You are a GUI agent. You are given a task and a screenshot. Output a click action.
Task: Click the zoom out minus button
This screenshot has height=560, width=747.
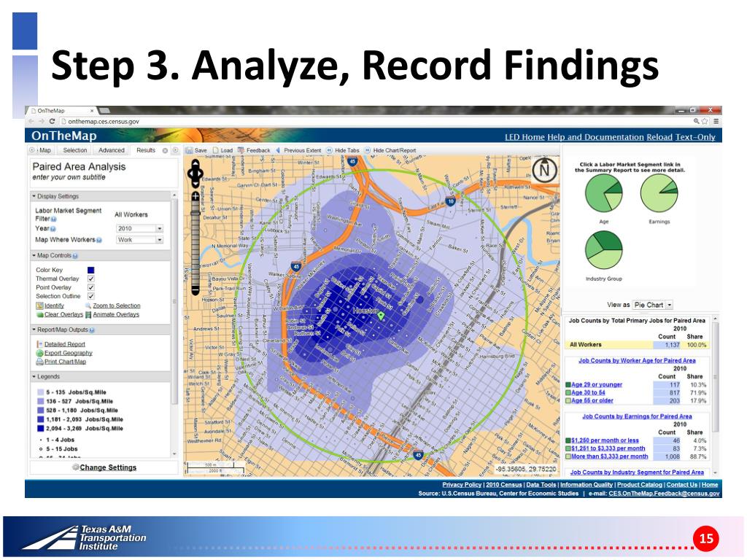point(196,289)
